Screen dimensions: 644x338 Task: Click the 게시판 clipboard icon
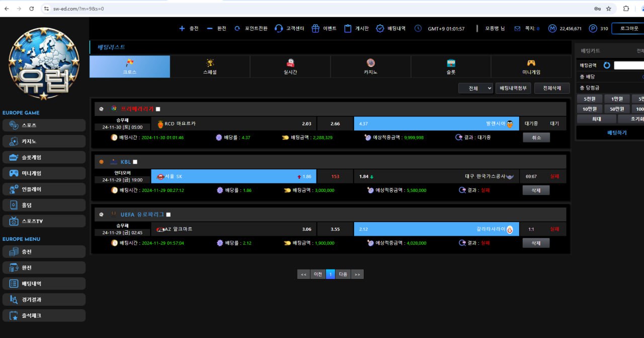click(x=348, y=29)
